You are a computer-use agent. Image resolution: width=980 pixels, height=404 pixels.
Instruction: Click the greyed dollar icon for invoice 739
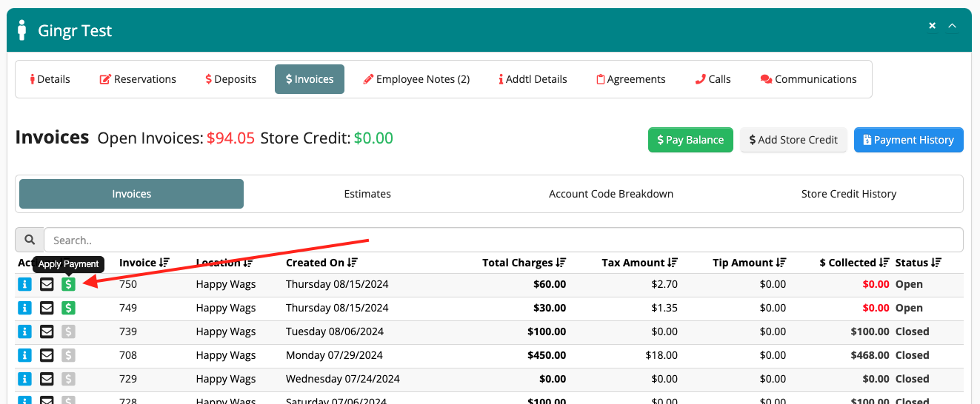68,331
